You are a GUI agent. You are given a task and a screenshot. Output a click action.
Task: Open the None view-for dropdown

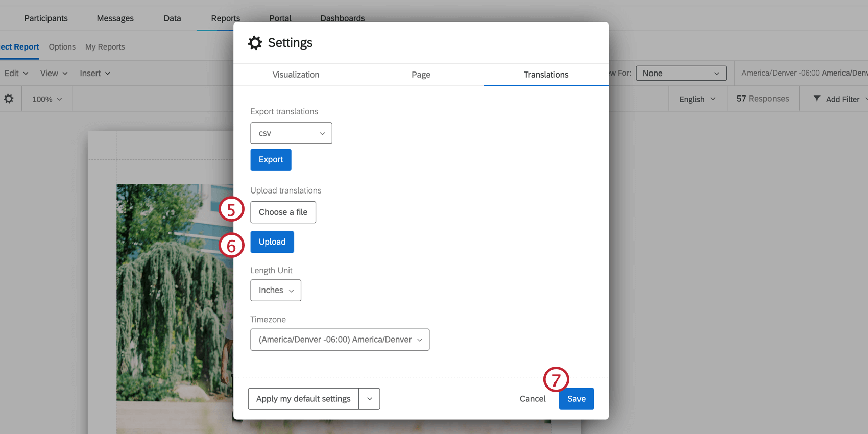coord(681,73)
